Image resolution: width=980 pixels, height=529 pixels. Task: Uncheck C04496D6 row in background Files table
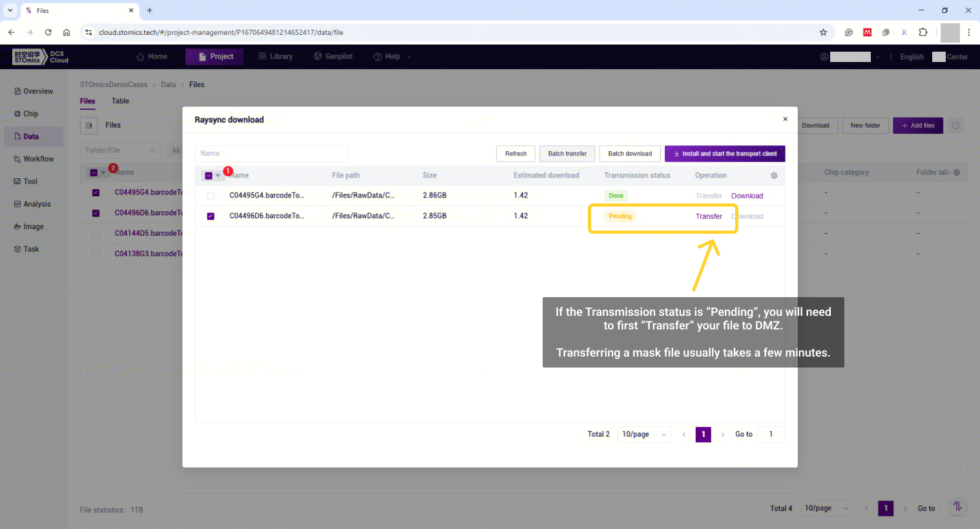[96, 213]
